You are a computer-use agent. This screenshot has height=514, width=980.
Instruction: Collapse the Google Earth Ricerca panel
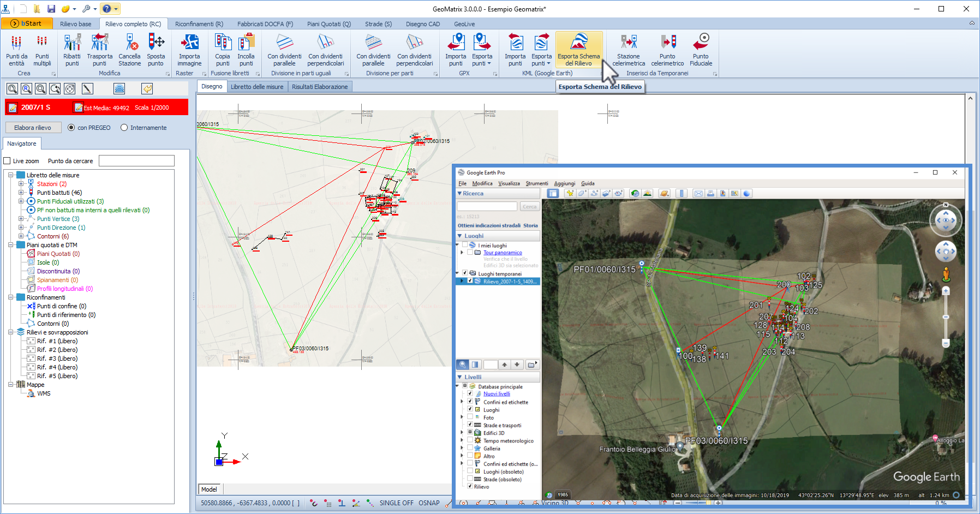(x=460, y=193)
